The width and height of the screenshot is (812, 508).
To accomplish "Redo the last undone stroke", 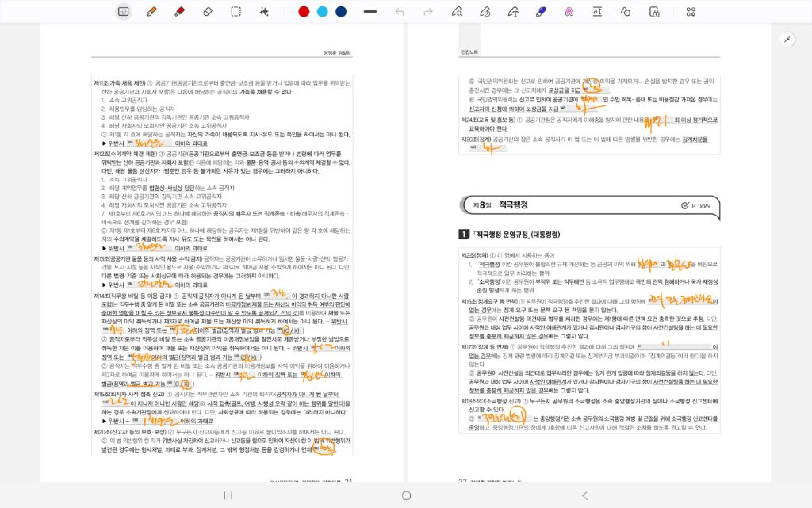I will pos(428,12).
